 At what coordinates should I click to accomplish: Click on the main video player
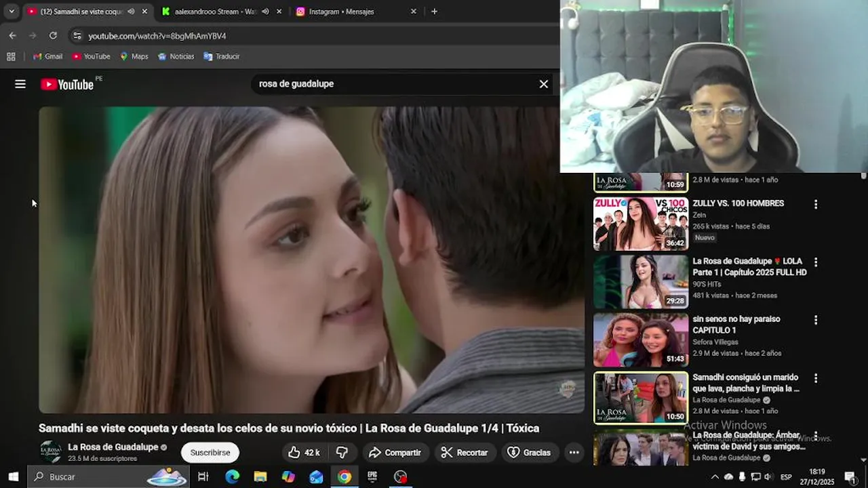[x=311, y=260]
